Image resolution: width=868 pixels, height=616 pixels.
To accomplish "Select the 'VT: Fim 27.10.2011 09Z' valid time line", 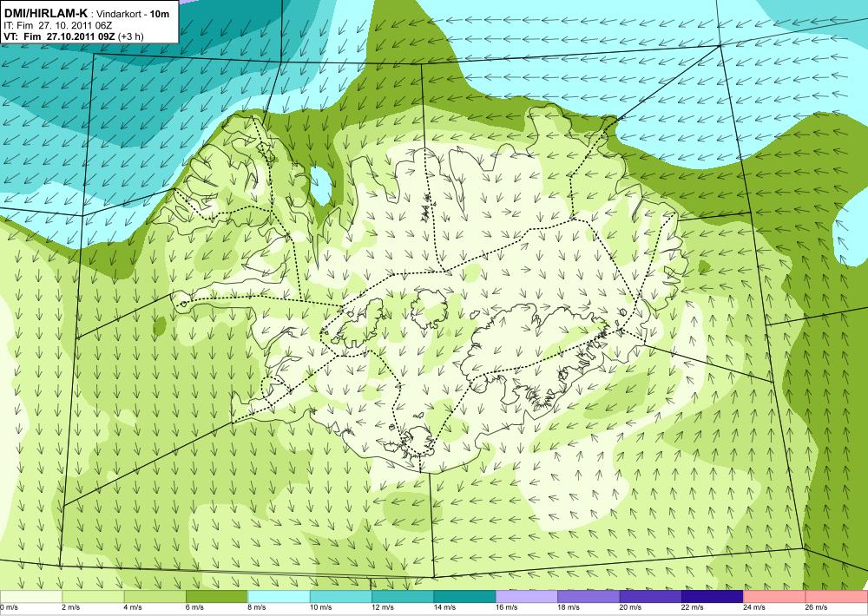I will coord(59,36).
